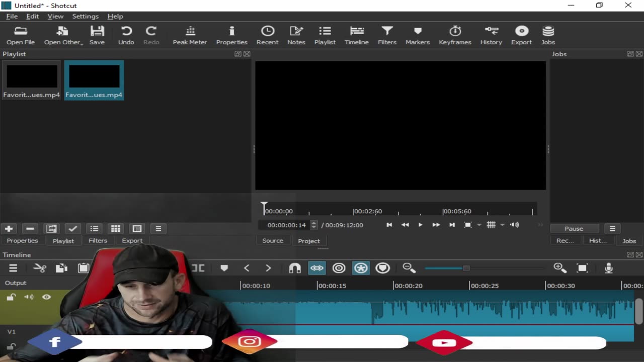
Task: Switch to the Project player tab
Action: (309, 241)
